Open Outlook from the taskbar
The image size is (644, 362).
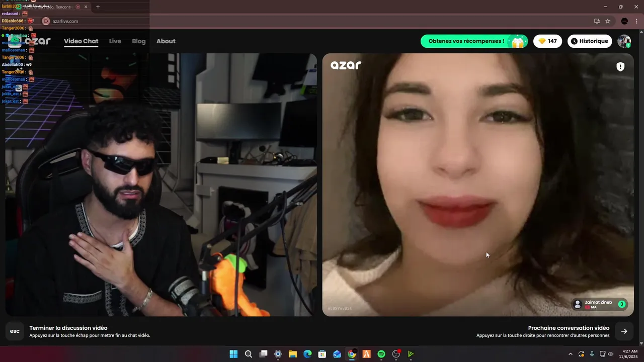(337, 354)
